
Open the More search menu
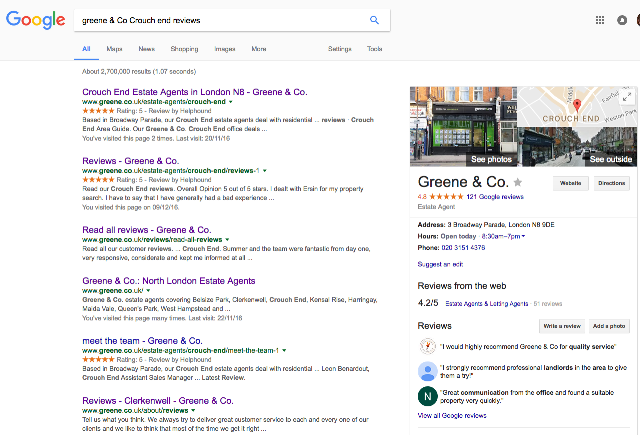[x=259, y=49]
